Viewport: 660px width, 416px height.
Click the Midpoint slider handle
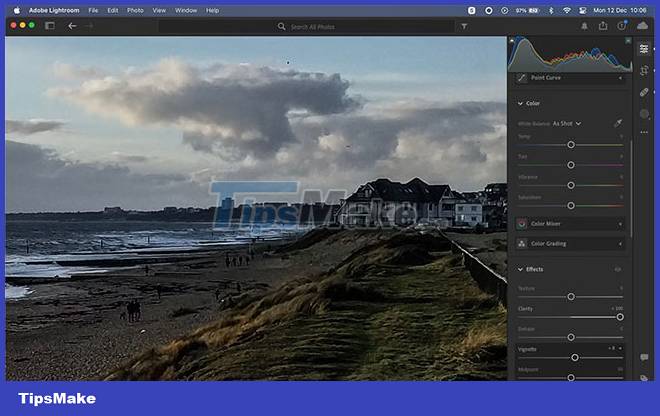(x=571, y=378)
